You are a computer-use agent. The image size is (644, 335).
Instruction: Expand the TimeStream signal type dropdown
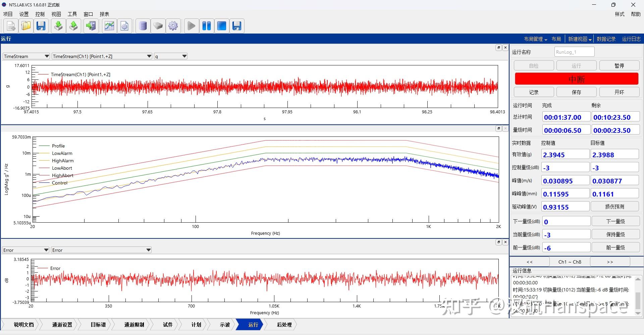point(26,56)
